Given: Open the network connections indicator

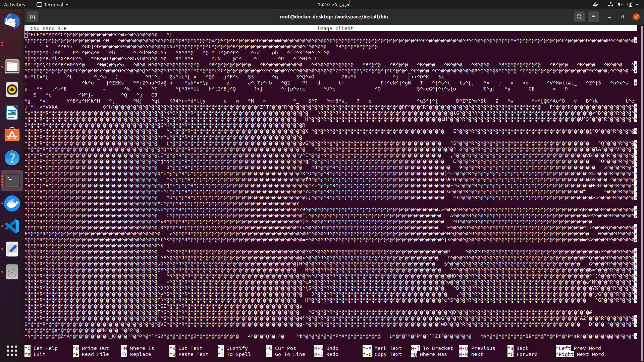Looking at the screenshot, I should (x=610, y=4).
